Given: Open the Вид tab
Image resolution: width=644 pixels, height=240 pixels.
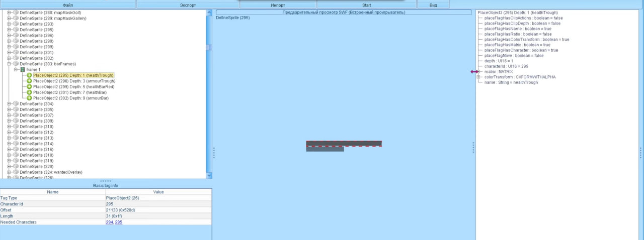Looking at the screenshot, I should 433,5.
